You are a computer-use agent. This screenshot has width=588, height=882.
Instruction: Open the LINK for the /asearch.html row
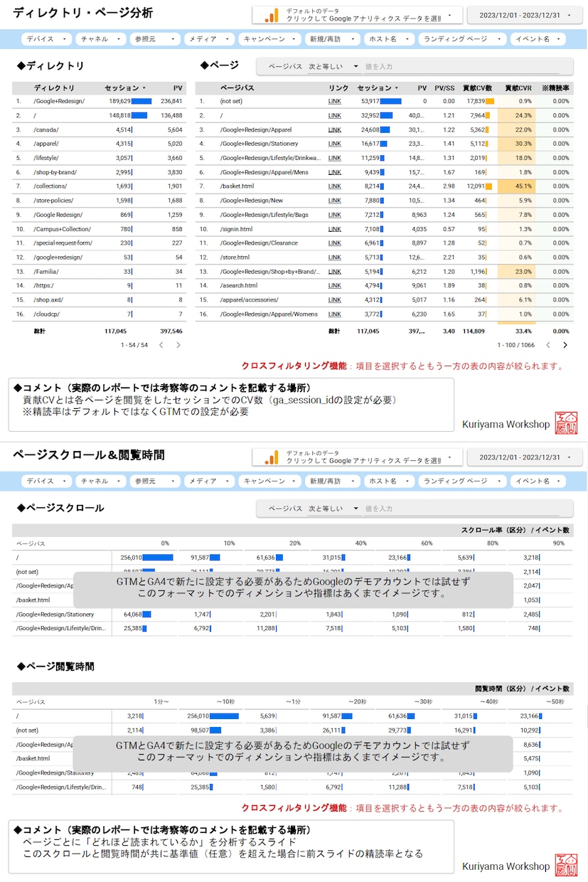[334, 286]
